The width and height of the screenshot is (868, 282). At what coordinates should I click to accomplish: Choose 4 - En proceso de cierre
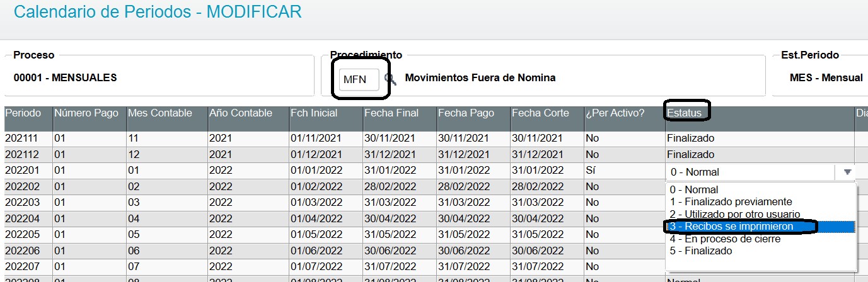coord(760,239)
